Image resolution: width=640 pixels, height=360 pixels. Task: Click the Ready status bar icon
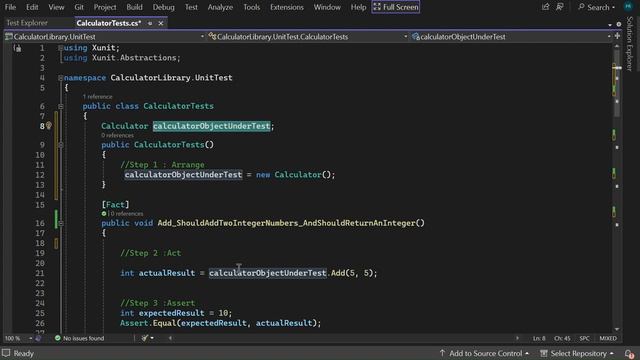click(6, 353)
